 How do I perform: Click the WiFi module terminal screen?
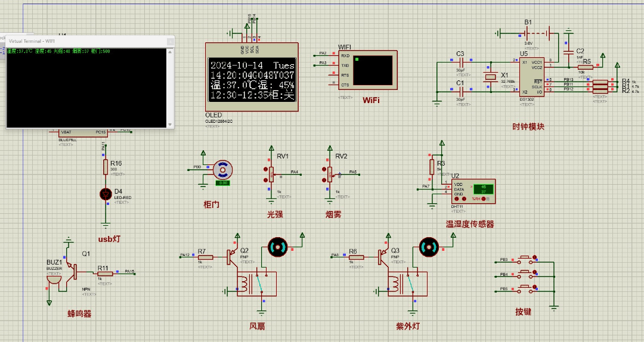(x=373, y=70)
